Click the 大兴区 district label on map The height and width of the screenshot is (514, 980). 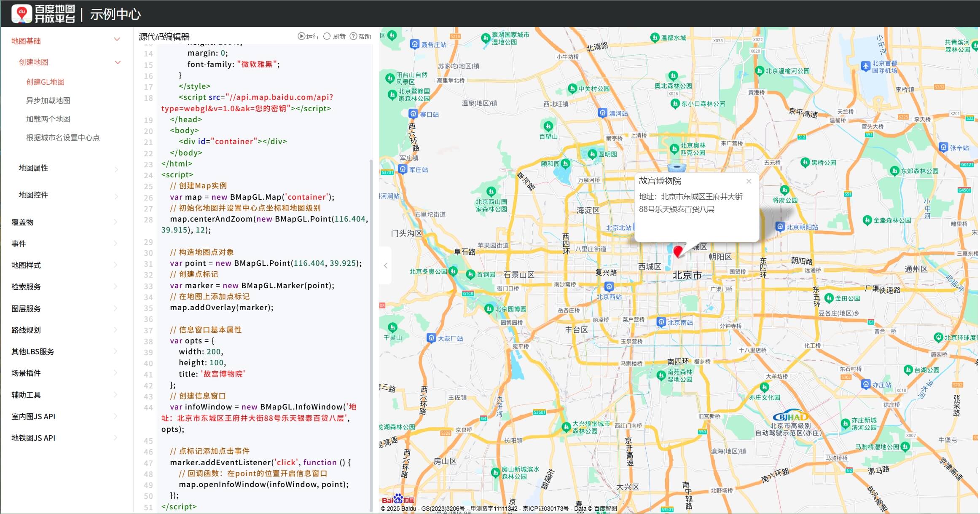pyautogui.click(x=628, y=487)
